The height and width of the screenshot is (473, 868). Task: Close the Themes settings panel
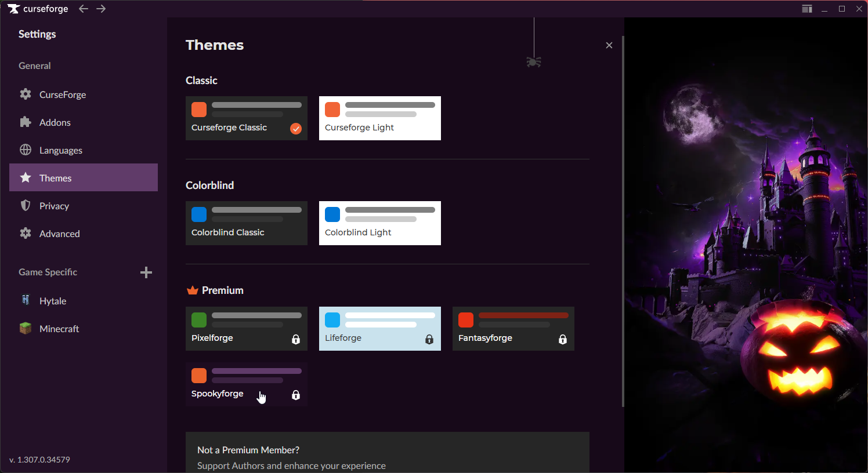click(x=609, y=45)
